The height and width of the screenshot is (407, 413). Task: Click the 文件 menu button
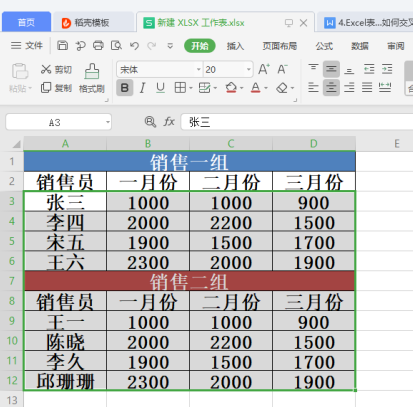pos(27,45)
